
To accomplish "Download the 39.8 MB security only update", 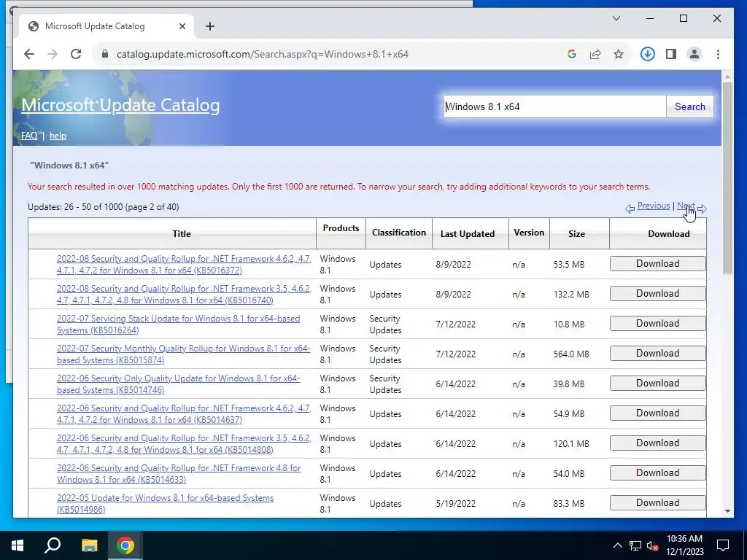I will (657, 384).
